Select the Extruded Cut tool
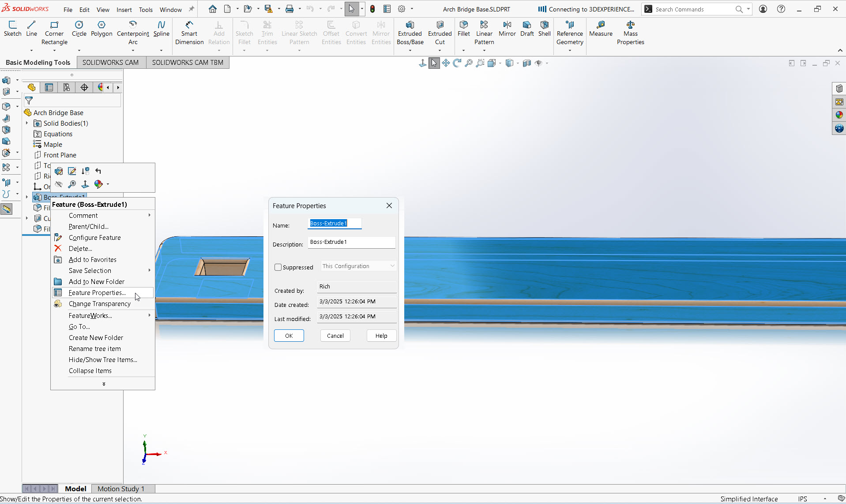The image size is (846, 504). pos(439,31)
